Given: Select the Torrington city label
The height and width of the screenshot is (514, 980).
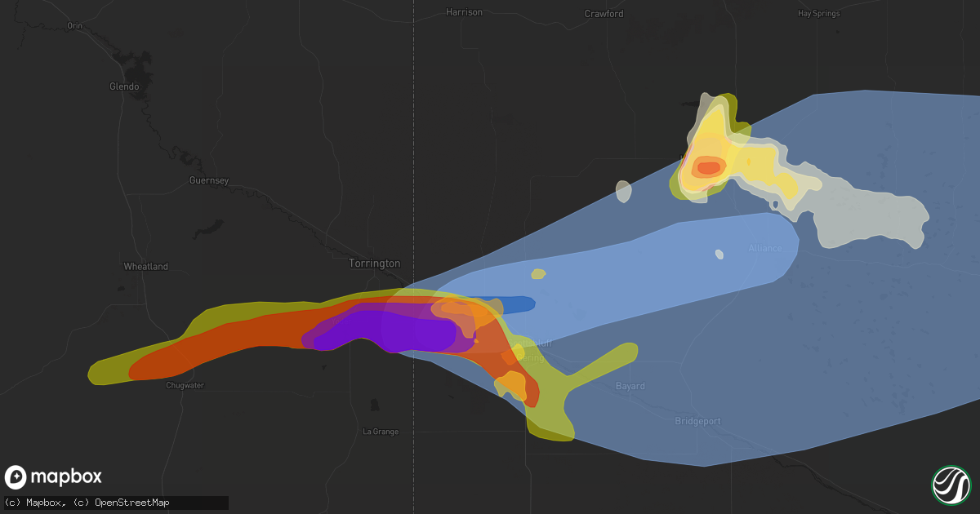Looking at the screenshot, I should pyautogui.click(x=375, y=264).
